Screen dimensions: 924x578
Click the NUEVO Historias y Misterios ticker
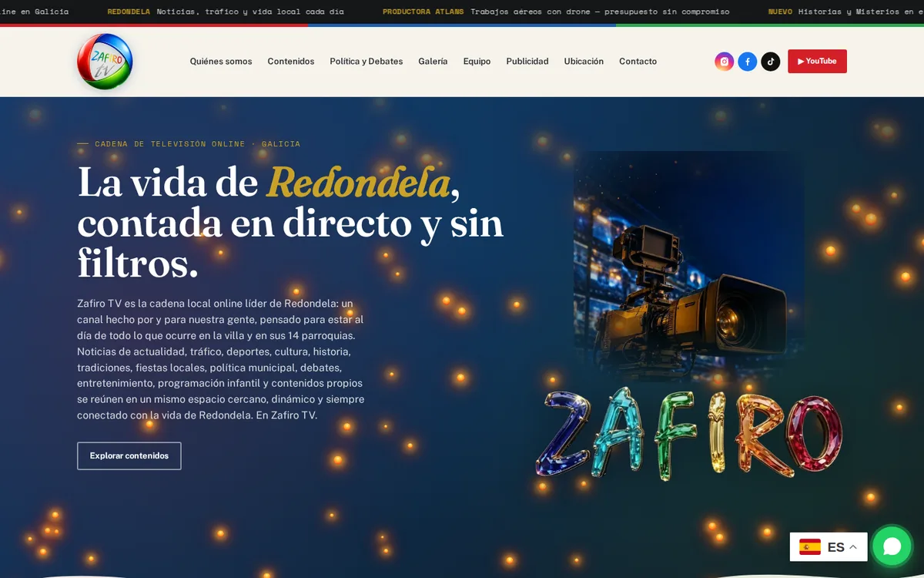click(846, 12)
